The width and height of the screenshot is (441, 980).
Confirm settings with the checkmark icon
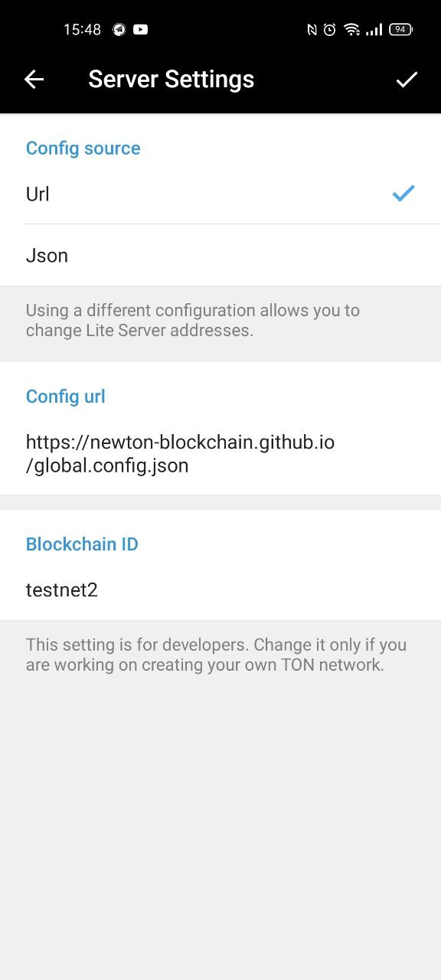coord(407,79)
